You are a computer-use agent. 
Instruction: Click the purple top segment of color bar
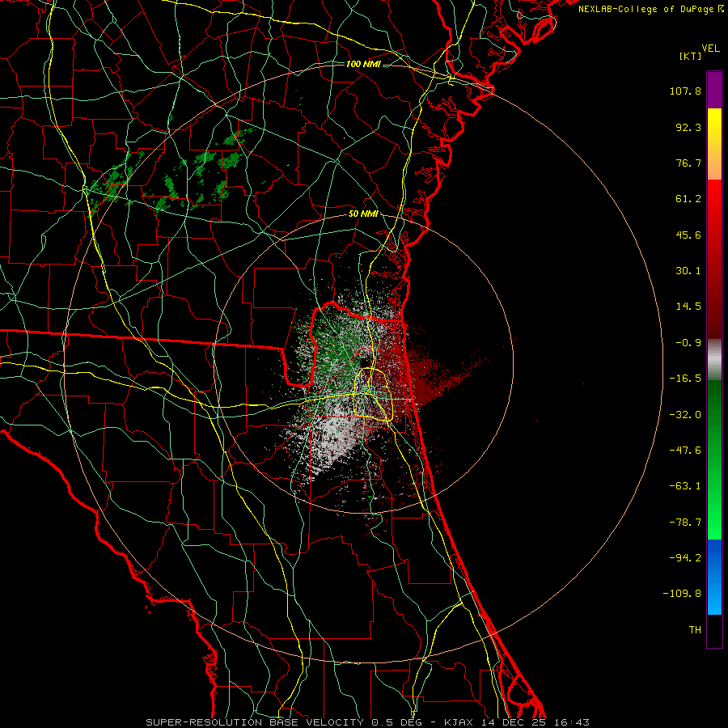714,90
